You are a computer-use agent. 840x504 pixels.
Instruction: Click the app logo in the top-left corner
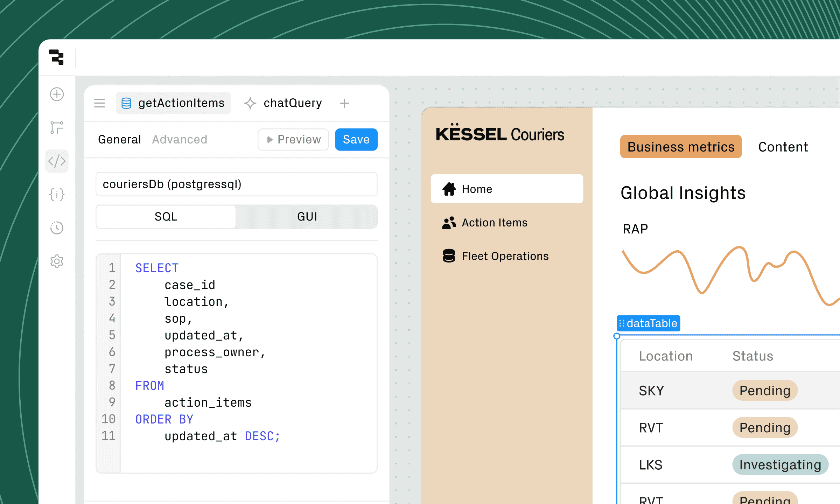coord(57,58)
